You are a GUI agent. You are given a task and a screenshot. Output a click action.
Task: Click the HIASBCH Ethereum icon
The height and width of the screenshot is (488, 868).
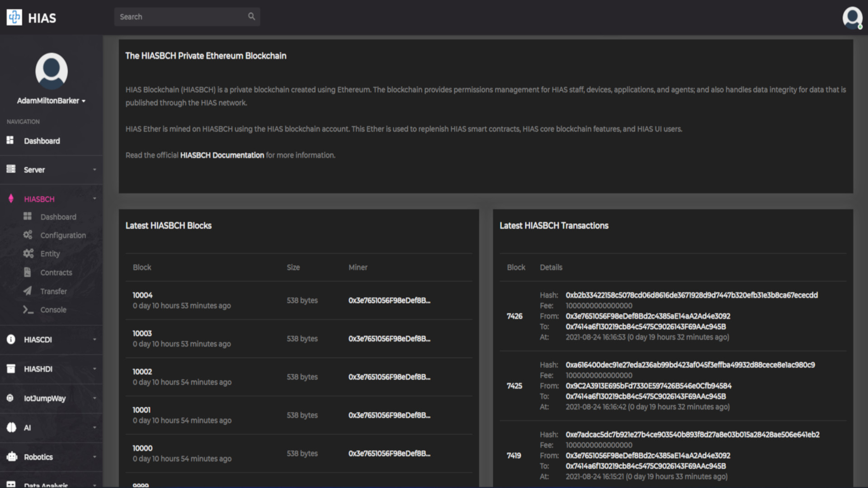(11, 198)
